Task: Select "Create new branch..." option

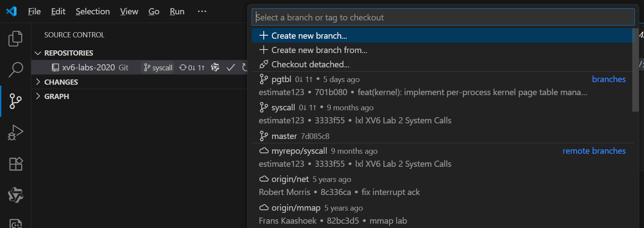Action: [309, 36]
